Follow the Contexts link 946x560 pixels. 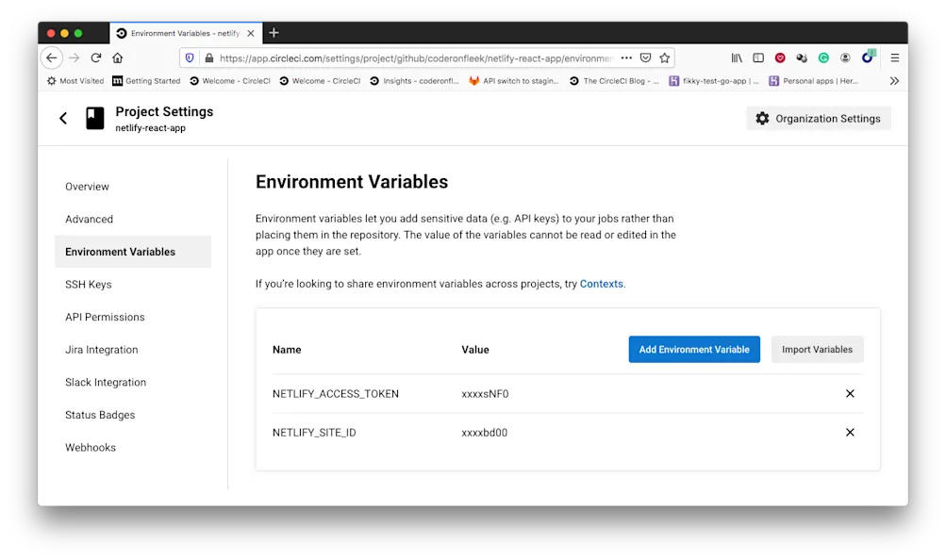(x=602, y=284)
